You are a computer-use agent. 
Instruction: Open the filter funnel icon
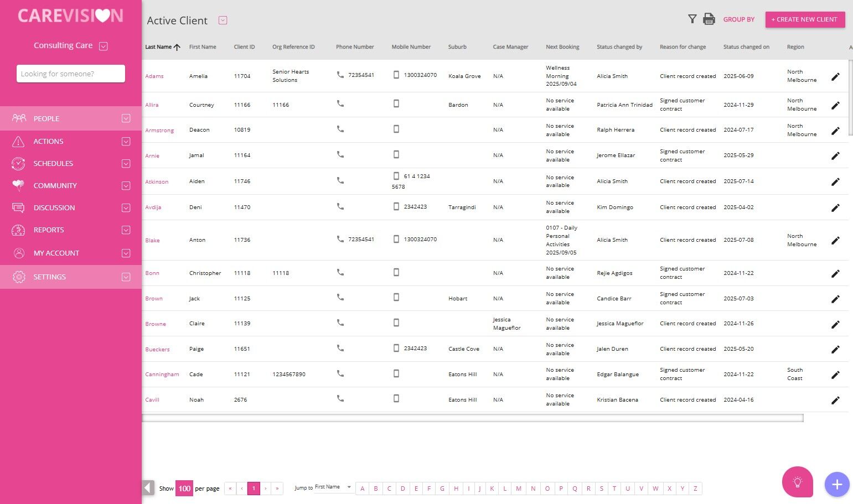click(692, 19)
